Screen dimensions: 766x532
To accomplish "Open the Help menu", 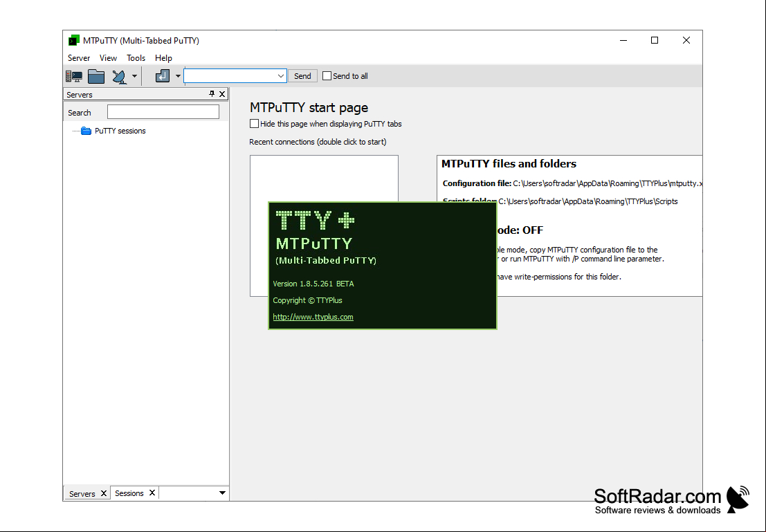I will click(x=163, y=58).
